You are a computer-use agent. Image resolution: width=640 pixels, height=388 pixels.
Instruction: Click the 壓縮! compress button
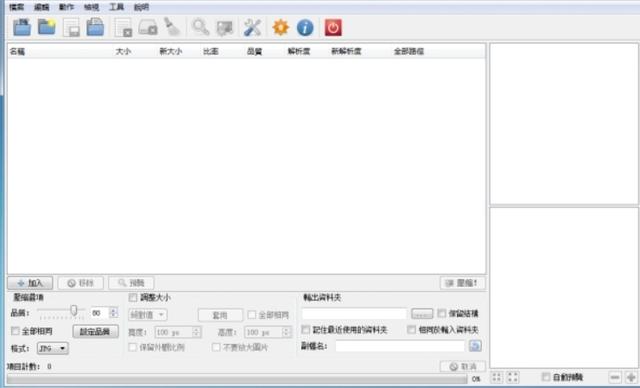point(463,283)
